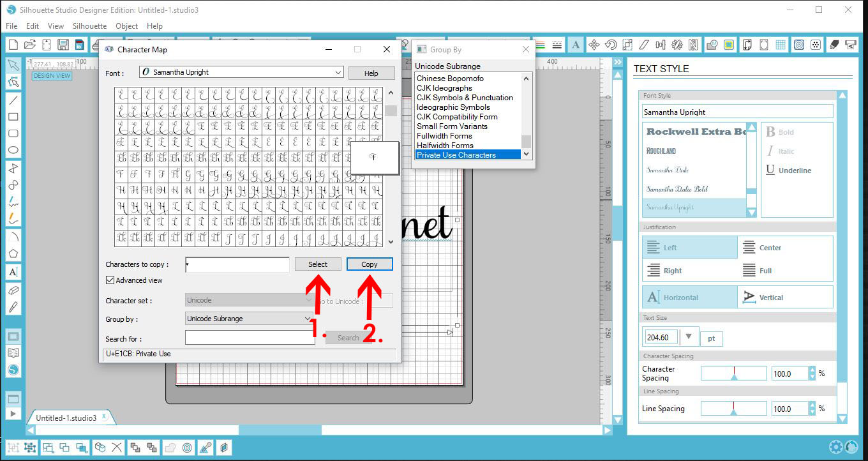Open the File menu

pyautogui.click(x=11, y=26)
